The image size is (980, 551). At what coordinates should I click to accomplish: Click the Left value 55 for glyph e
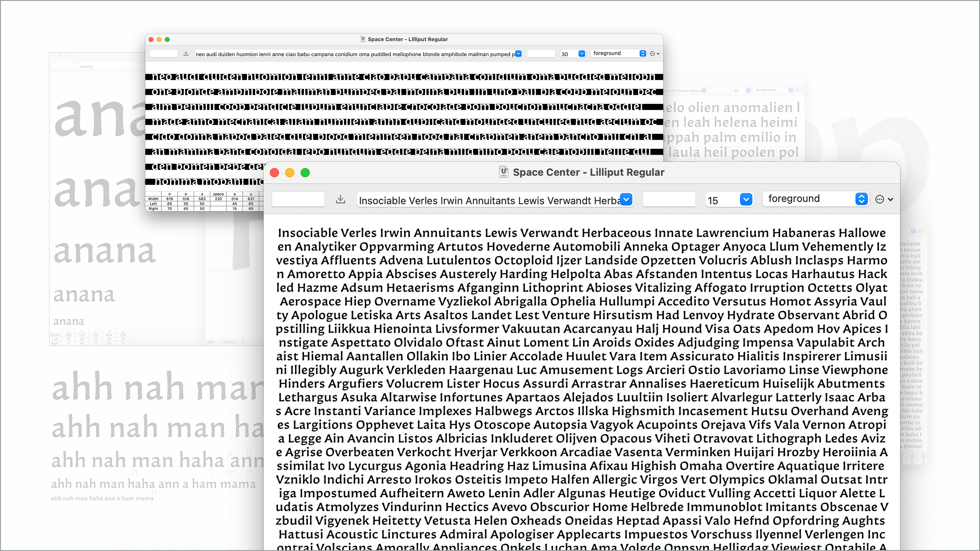tap(186, 204)
